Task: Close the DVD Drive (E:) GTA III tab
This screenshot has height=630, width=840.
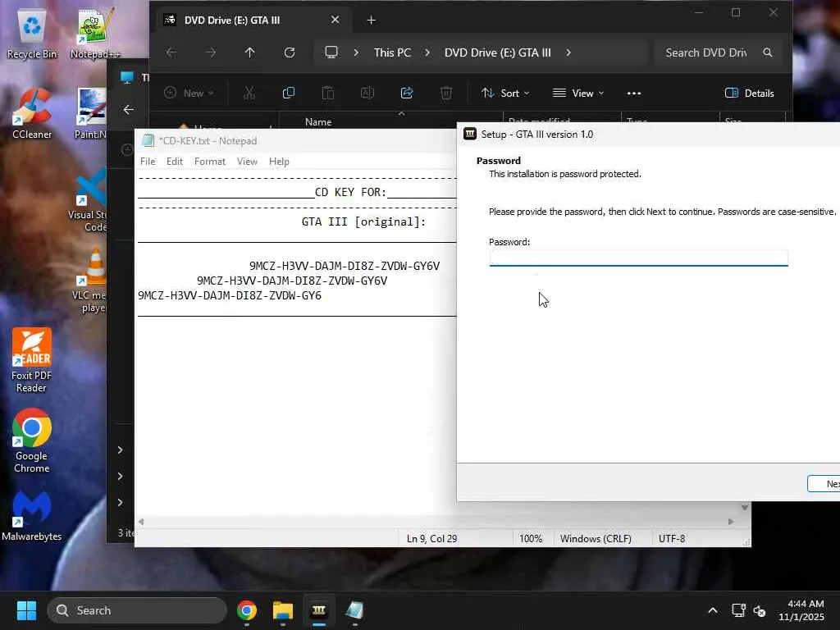Action: [336, 20]
